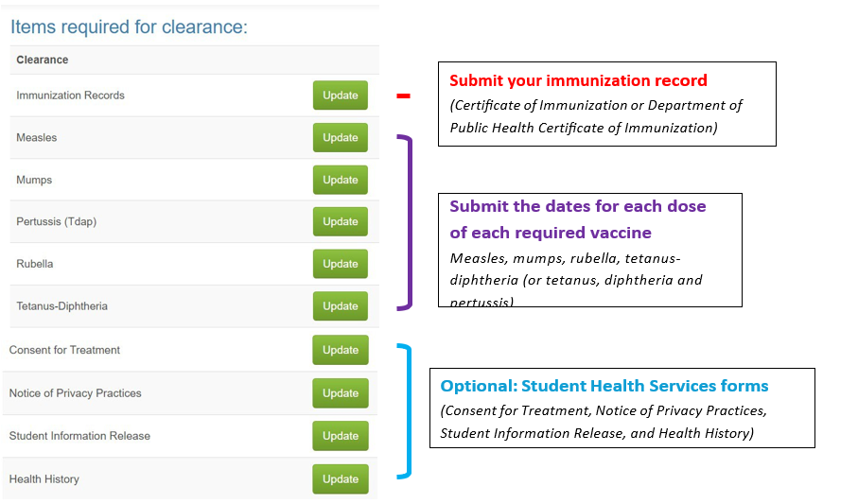Click Update for Student Information Release

coord(340,436)
